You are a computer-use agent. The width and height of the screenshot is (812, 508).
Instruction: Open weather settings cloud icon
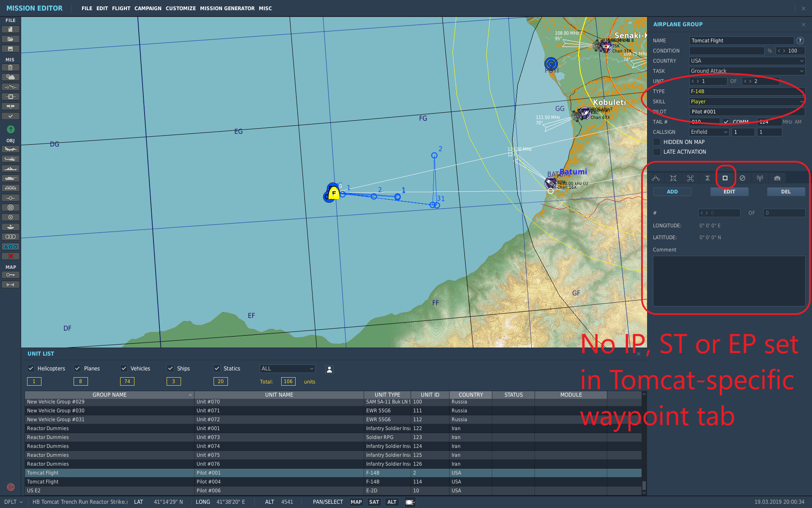(11, 77)
